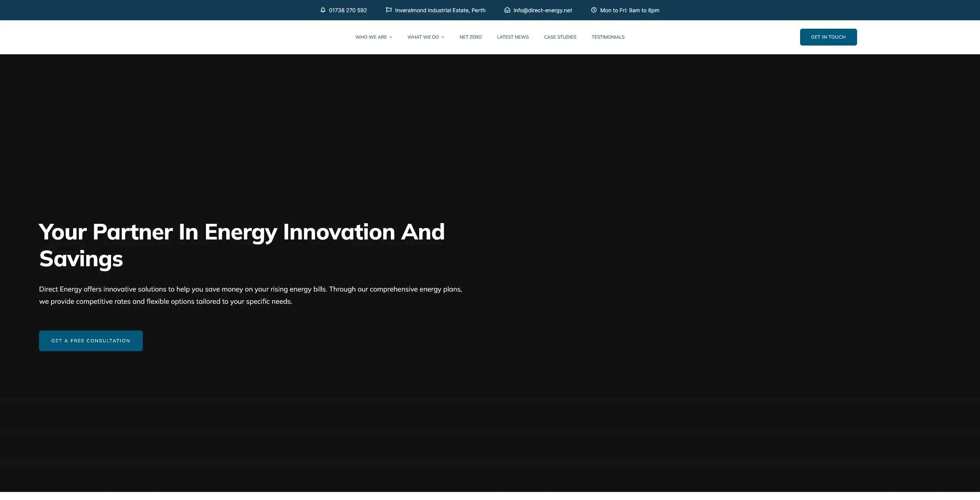The width and height of the screenshot is (980, 500).
Task: Email info@direct-energy.net via the top bar
Action: (543, 10)
